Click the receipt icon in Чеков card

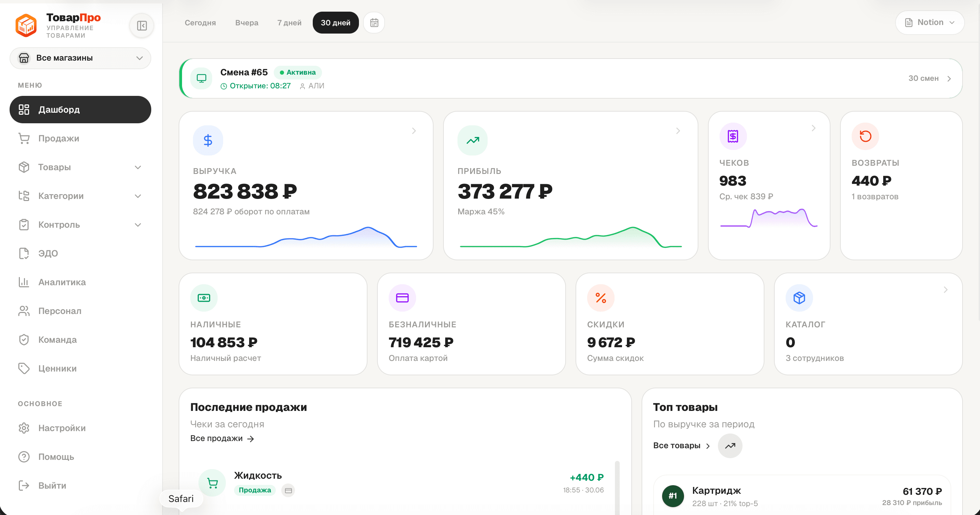tap(733, 136)
